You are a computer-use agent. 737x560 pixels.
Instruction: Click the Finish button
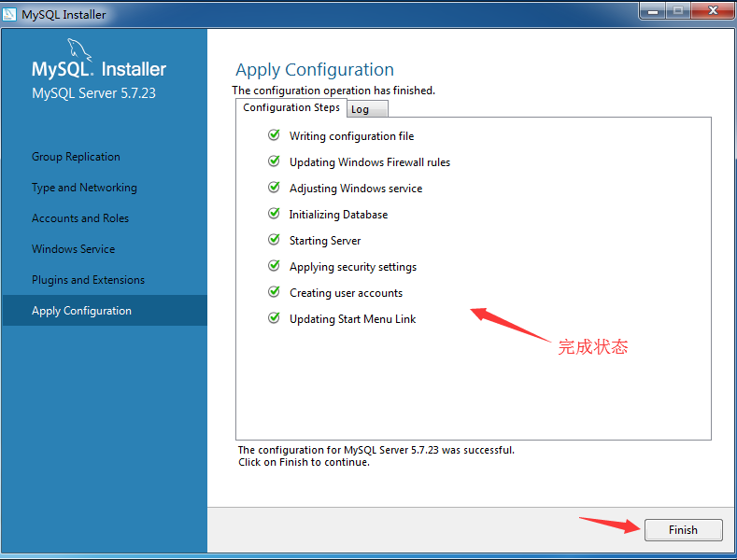(x=683, y=530)
